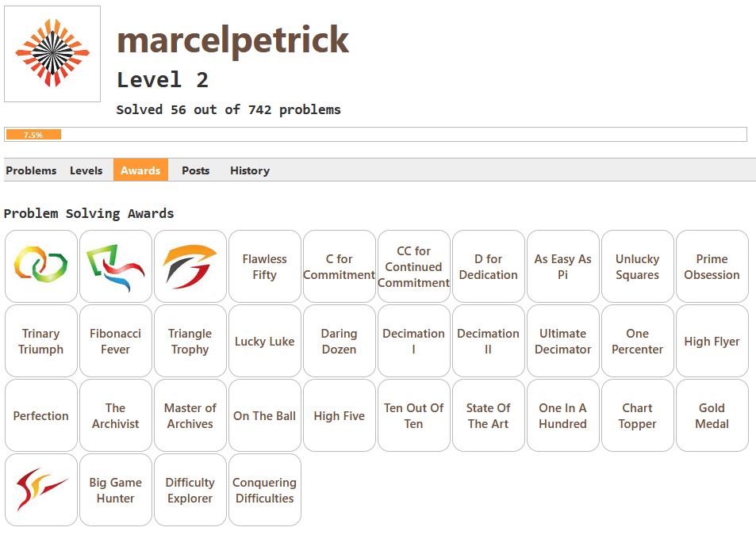This screenshot has width=756, height=535.
Task: Go to the Posts tab
Action: tap(195, 170)
